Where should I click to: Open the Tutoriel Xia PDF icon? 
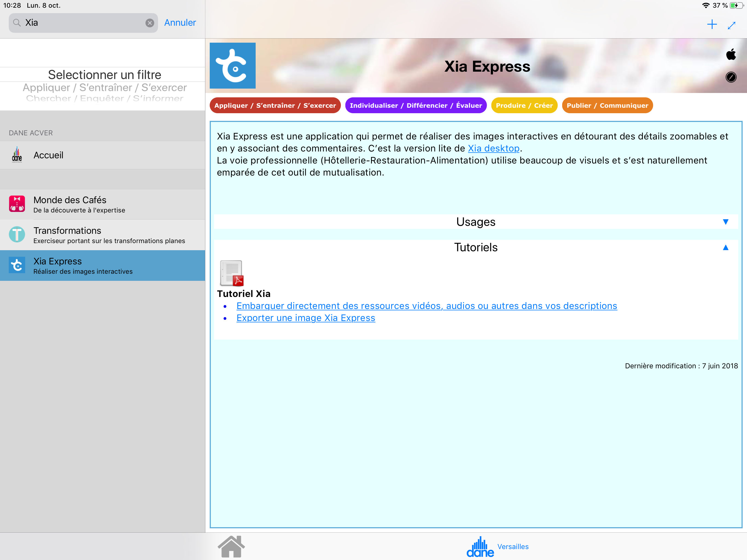(232, 273)
